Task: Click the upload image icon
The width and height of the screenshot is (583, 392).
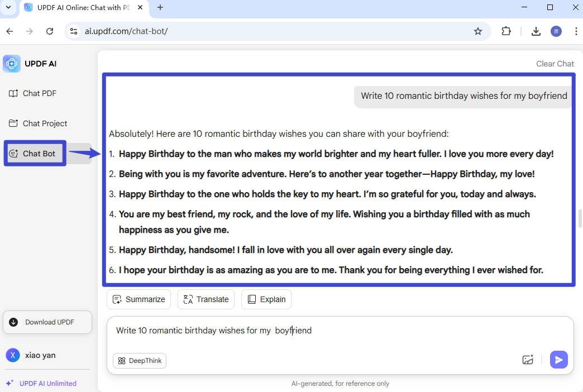Action: point(528,360)
